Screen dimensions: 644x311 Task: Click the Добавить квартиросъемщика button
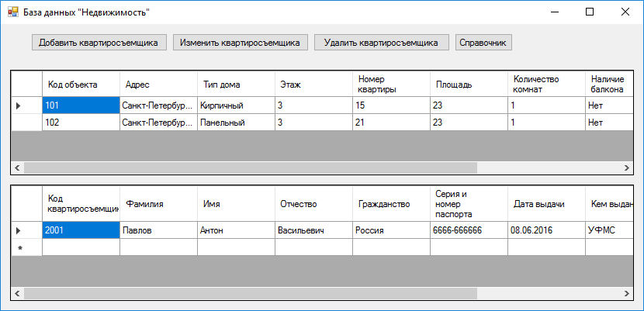point(99,42)
